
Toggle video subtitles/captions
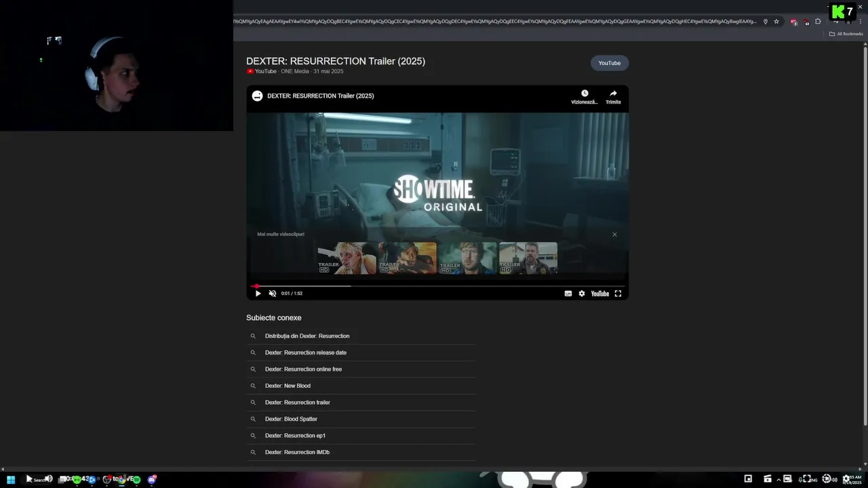tap(568, 293)
